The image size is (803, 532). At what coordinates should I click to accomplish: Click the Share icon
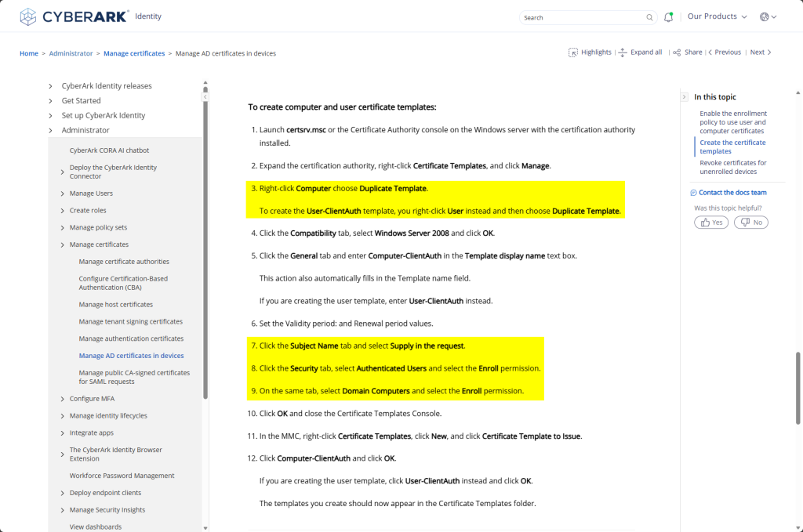pyautogui.click(x=677, y=52)
